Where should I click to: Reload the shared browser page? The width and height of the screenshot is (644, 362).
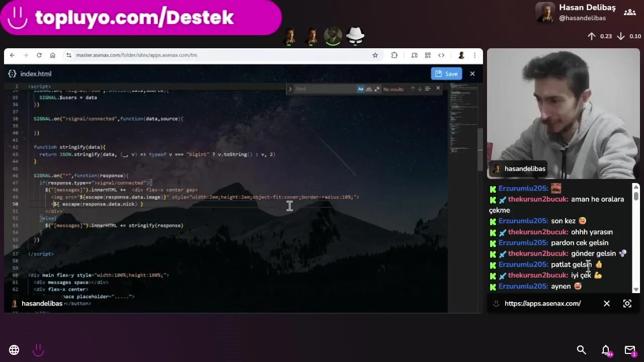39,55
